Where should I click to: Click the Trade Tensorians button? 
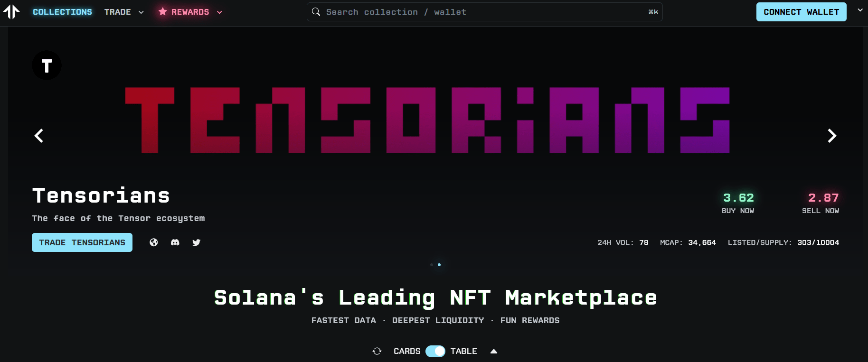(82, 242)
